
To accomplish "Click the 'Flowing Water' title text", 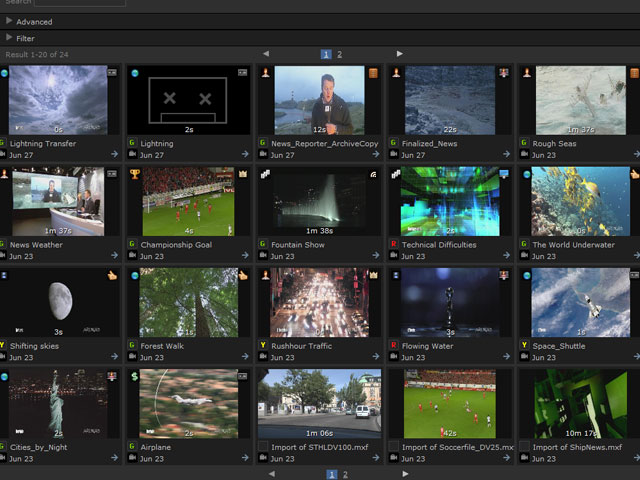I will [x=427, y=346].
